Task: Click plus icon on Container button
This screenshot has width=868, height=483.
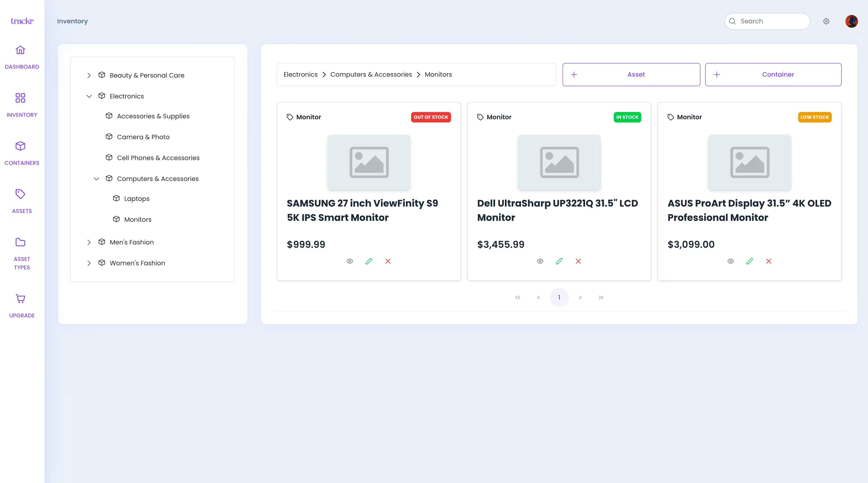Action: click(717, 74)
